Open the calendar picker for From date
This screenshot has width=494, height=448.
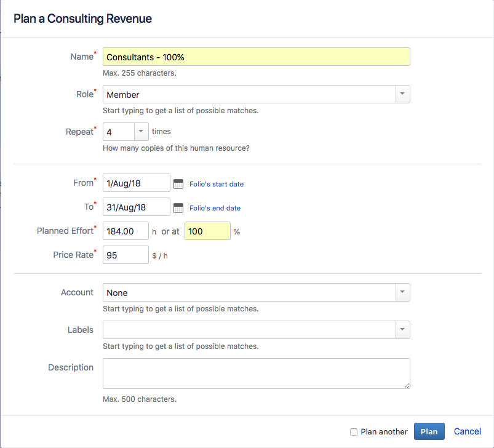click(178, 182)
